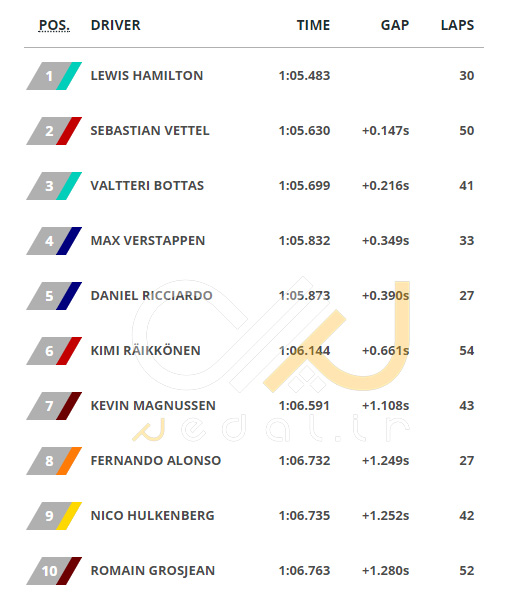
Task: Click the position 2 badge with red stripe
Action: coord(54,131)
